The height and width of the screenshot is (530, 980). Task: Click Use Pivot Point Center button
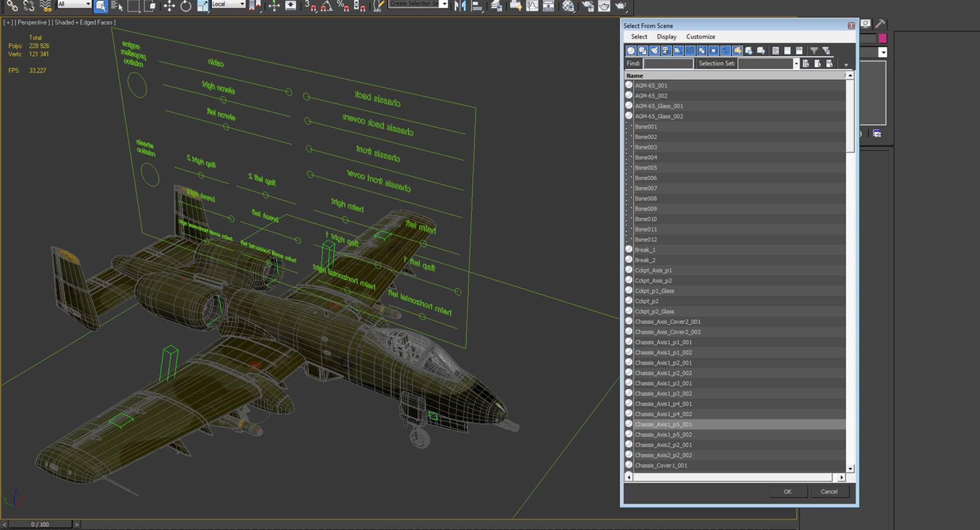255,6
